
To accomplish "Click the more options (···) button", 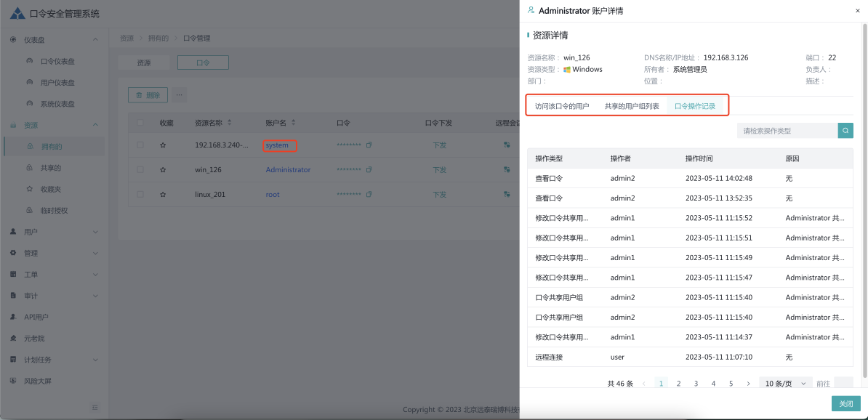I will 179,95.
